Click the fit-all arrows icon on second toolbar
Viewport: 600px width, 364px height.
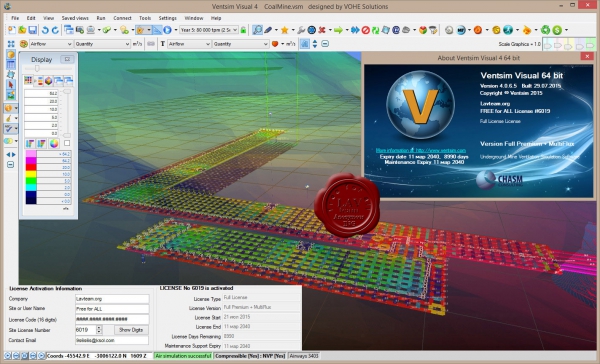11,44
